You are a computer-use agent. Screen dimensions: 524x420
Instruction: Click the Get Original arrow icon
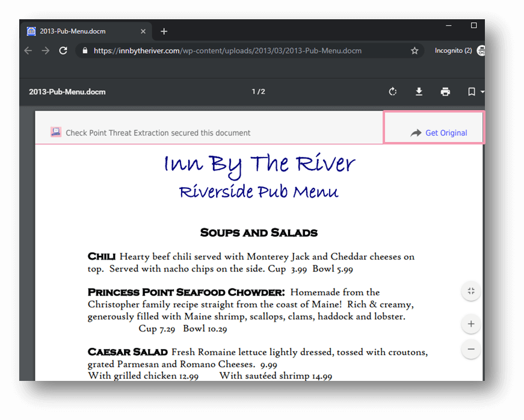point(416,133)
